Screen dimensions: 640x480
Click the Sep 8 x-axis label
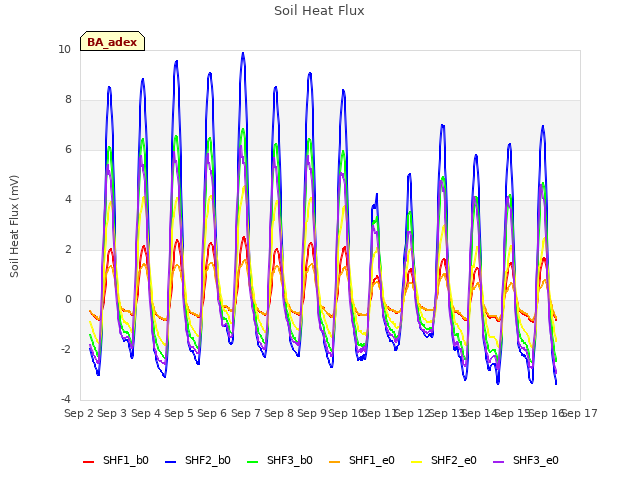[x=279, y=413]
